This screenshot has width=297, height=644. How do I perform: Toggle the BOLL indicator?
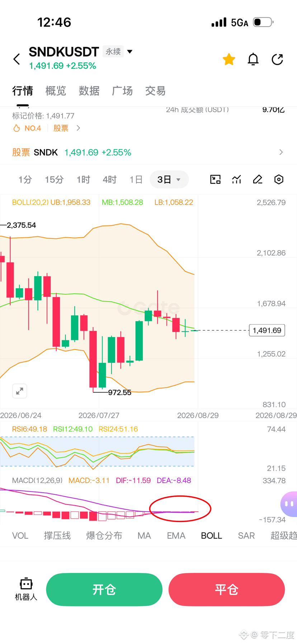coord(212,536)
